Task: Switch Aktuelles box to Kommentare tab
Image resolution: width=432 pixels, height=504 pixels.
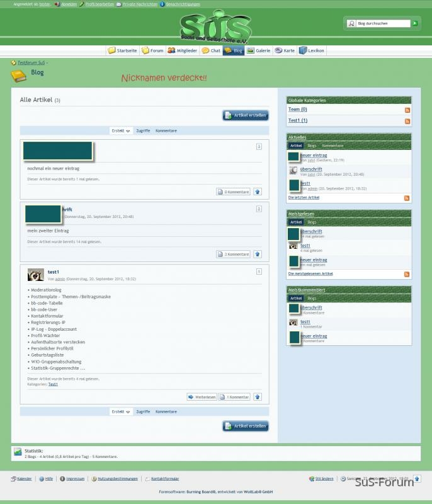Action: [x=333, y=146]
